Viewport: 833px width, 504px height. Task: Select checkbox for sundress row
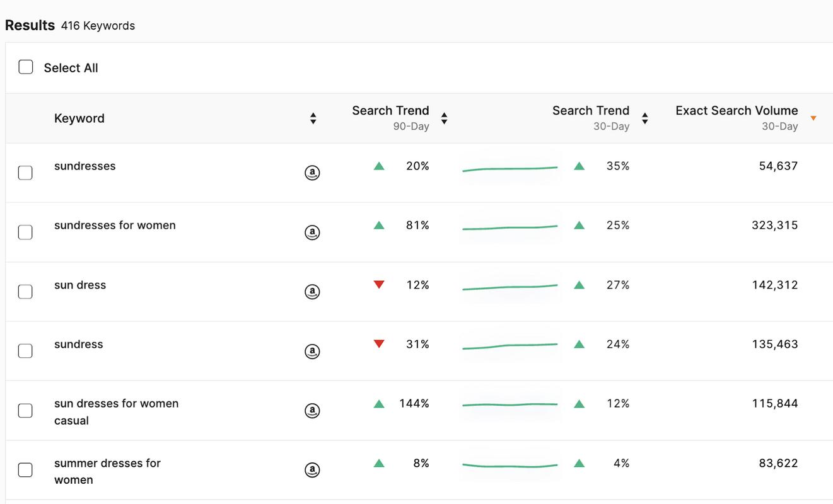(25, 351)
